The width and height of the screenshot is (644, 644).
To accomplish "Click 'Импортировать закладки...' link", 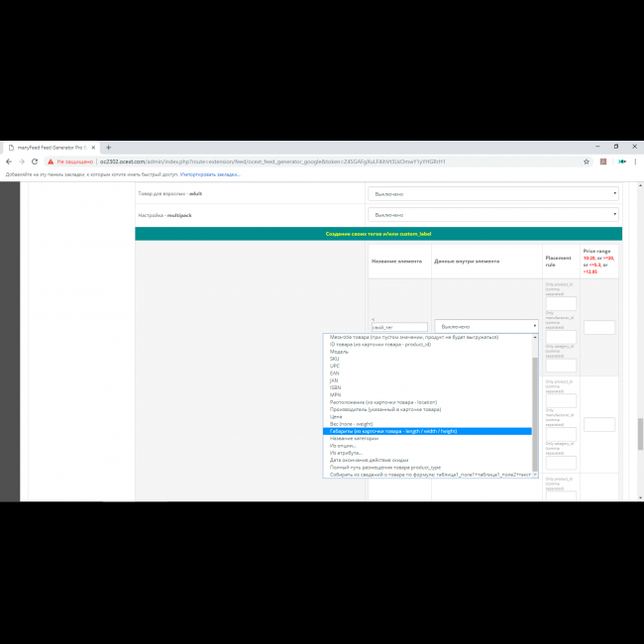I will point(210,173).
